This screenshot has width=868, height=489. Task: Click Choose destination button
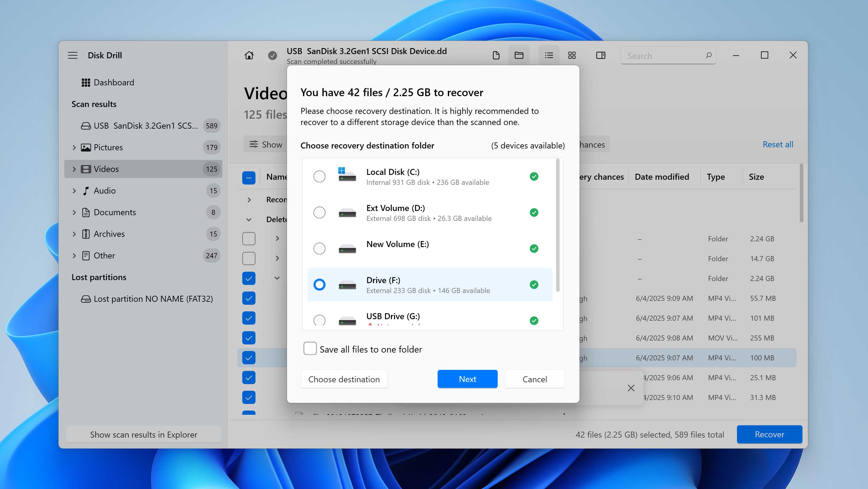[x=344, y=379]
